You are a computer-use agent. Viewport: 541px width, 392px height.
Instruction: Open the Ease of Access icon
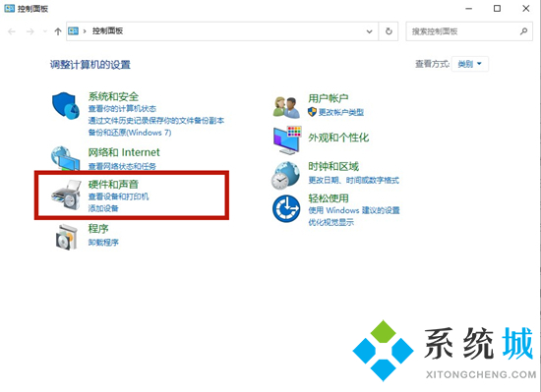tap(286, 208)
